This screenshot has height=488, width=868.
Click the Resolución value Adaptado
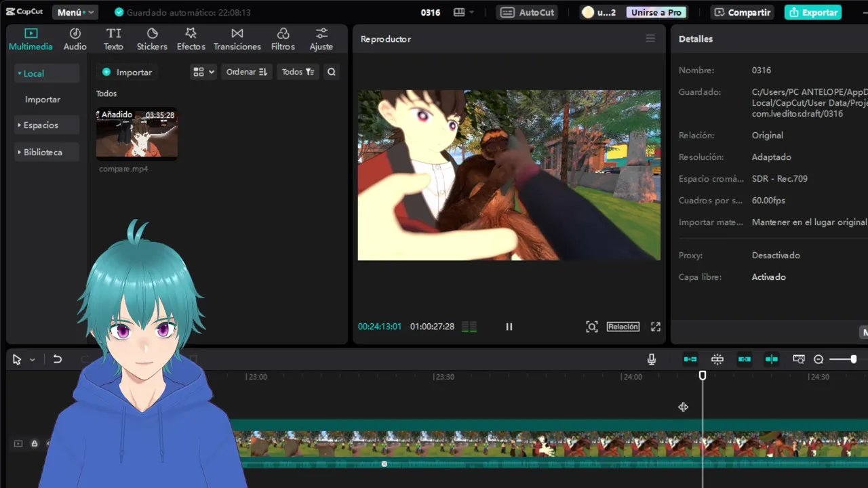(772, 157)
